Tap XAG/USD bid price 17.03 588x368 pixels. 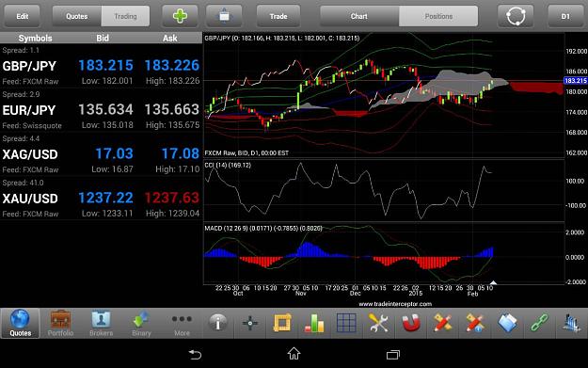click(x=115, y=153)
